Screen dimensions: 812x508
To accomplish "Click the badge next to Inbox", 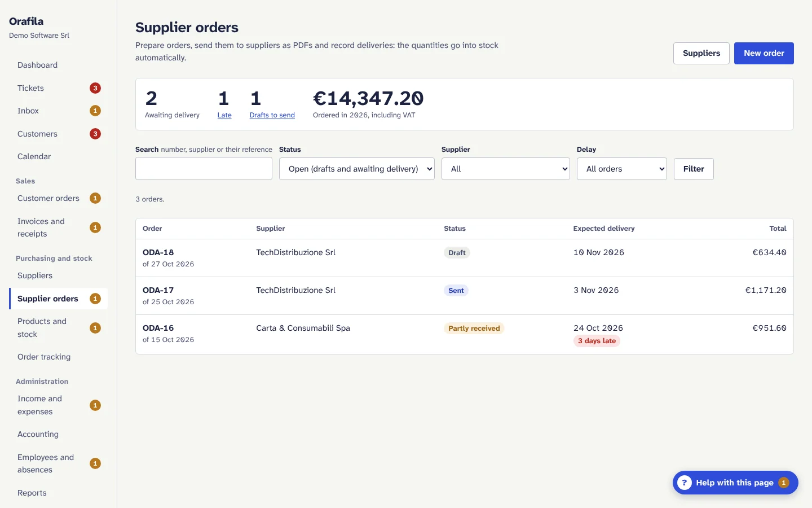I will (95, 111).
